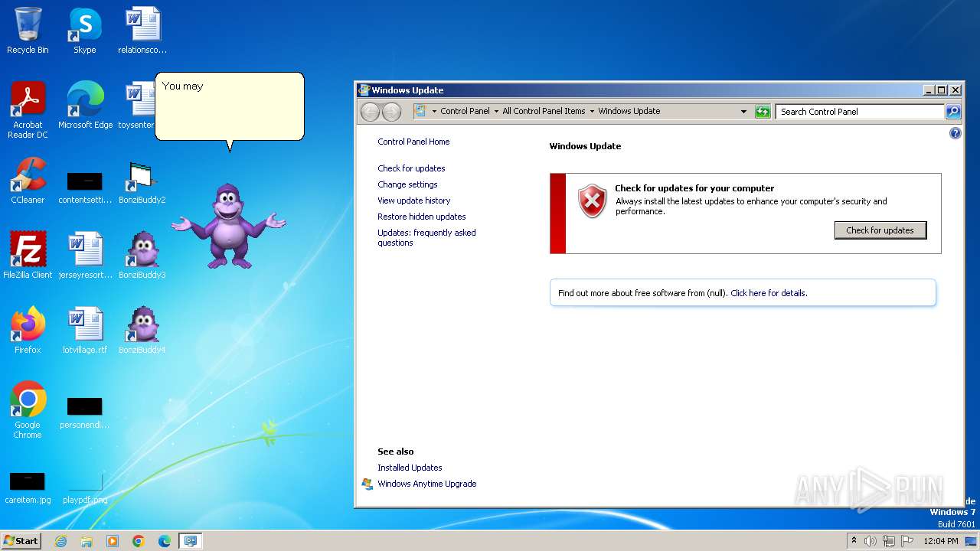The width and height of the screenshot is (980, 551).
Task: Launch CCleaner desktop shortcut
Action: pyautogui.click(x=28, y=181)
